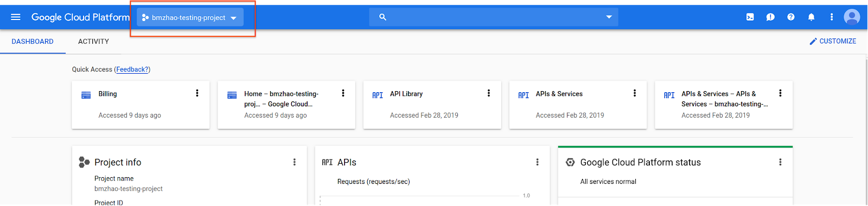Open the header three-dot settings menu
The width and height of the screenshot is (868, 206).
(x=832, y=17)
